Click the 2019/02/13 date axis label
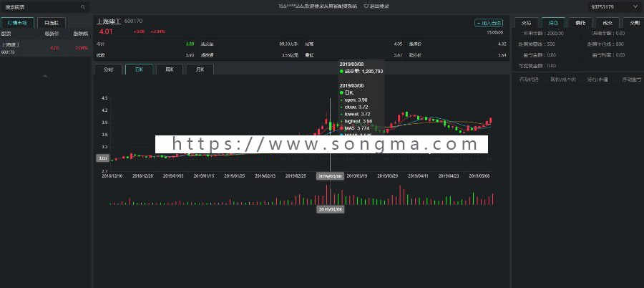The height and width of the screenshot is (288, 644). point(265,176)
